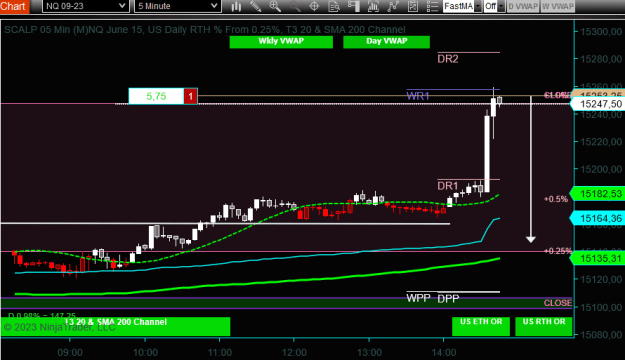Click the DR2 pivot label

tap(448, 59)
